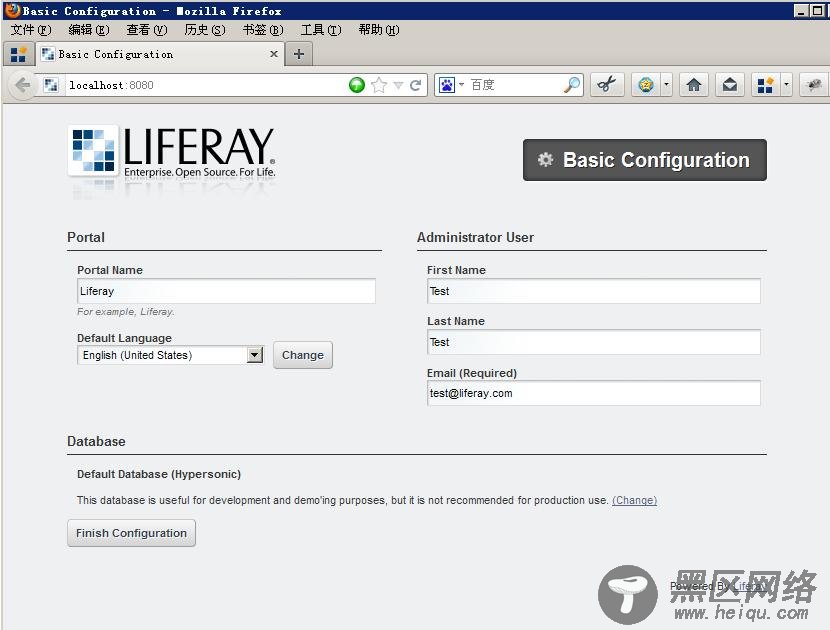This screenshot has height=630, width=830.
Task: Open the 工具 (Tools) menu
Action: tap(321, 30)
